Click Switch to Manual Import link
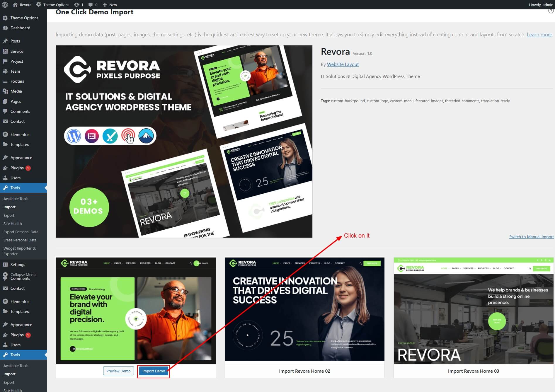The image size is (555, 392). pos(531,237)
